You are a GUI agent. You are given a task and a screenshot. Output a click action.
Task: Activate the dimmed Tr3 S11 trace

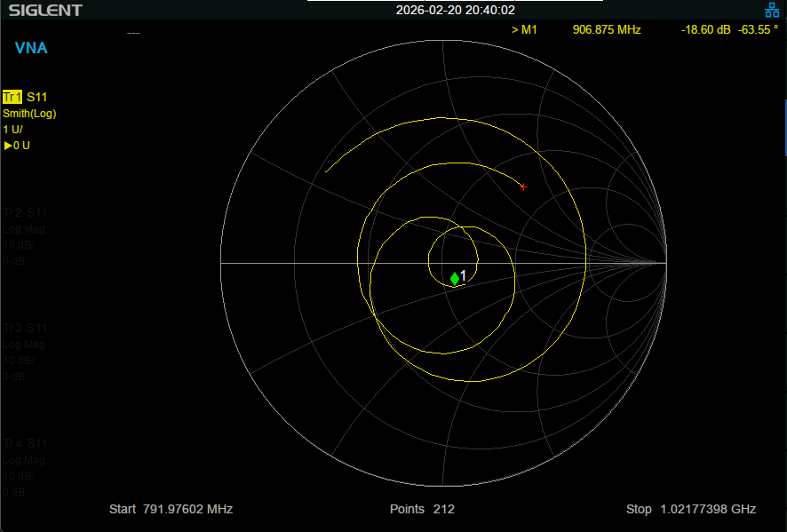[x=25, y=328]
